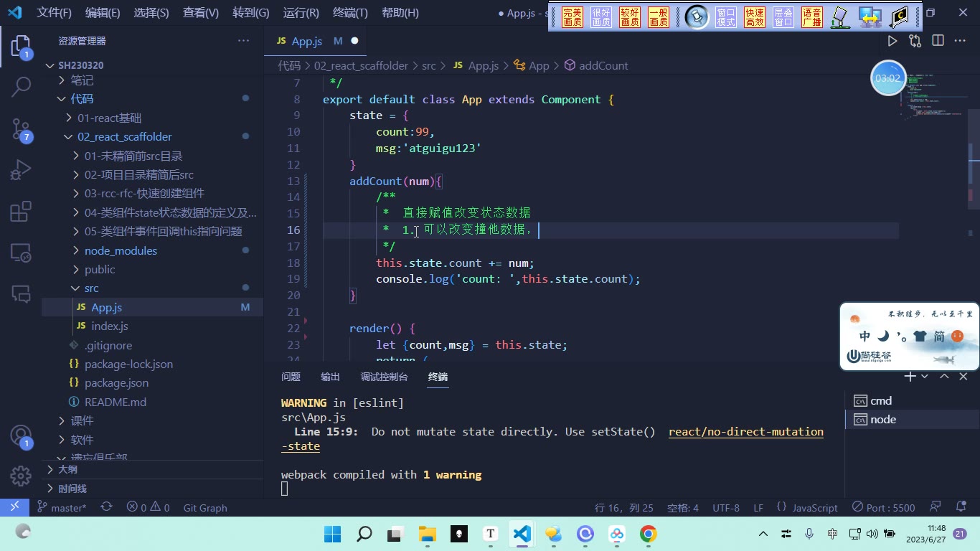Viewport: 980px width, 551px height.
Task: Click the 完美画质 quality button
Action: 573,17
